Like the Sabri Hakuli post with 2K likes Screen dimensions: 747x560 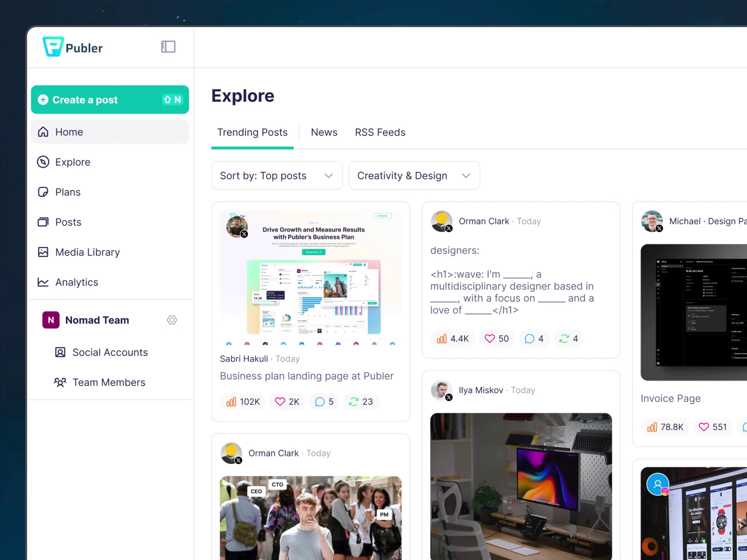point(280,402)
